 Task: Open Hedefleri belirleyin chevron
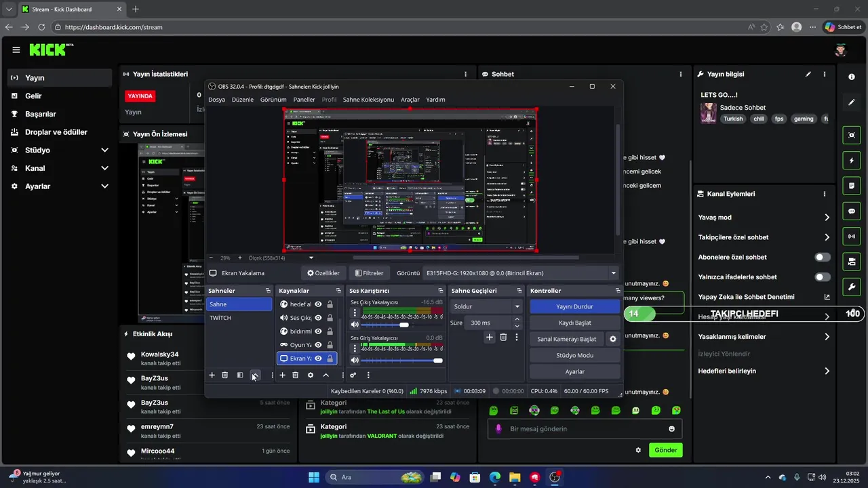[827, 371]
